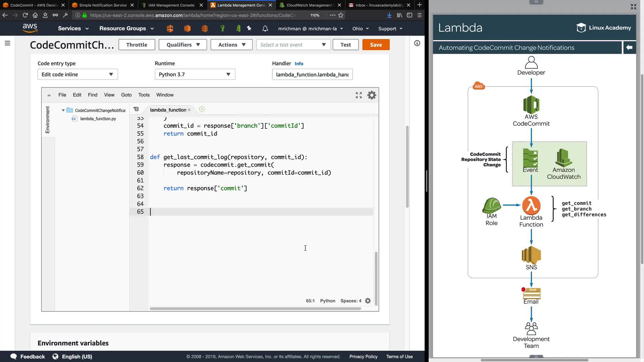This screenshot has width=644, height=362.
Task: Toggle fullscreen editor mode icon
Action: (x=359, y=95)
